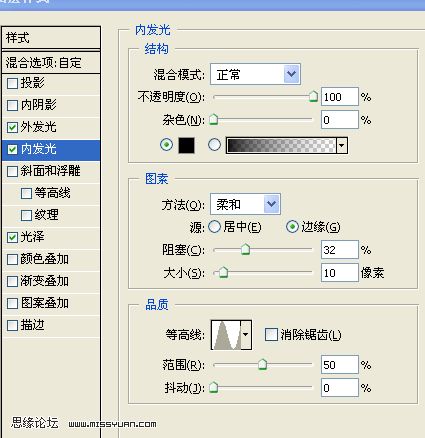This screenshot has height=438, width=425.
Task: Enable the 颜色叠加 (Color Overlay) checkbox
Action: 12,259
